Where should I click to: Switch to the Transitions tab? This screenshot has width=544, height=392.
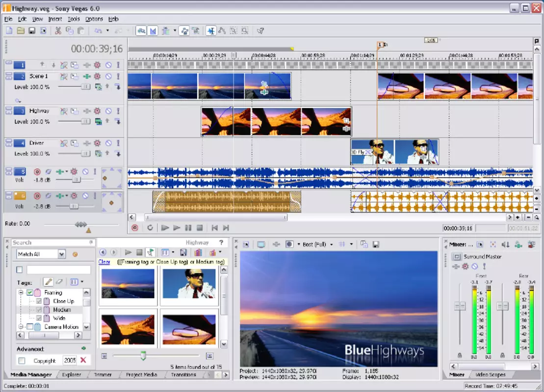(183, 375)
